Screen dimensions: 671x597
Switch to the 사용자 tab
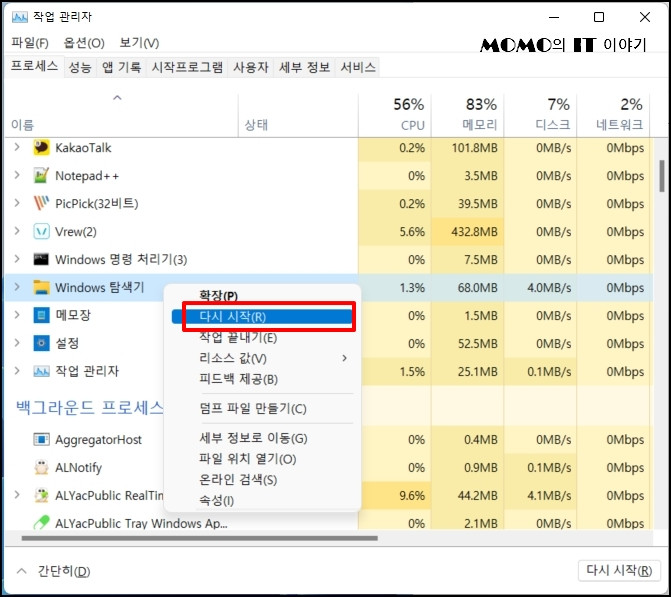coord(251,67)
